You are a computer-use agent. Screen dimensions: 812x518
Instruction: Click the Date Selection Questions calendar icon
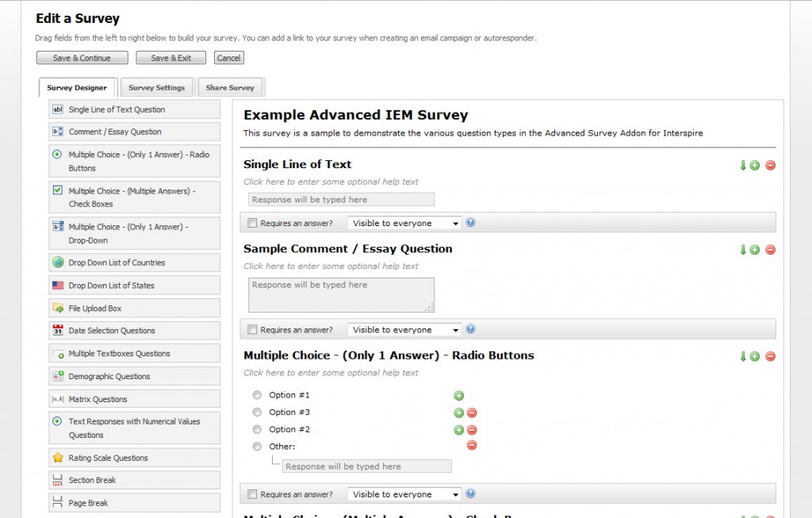tap(58, 331)
